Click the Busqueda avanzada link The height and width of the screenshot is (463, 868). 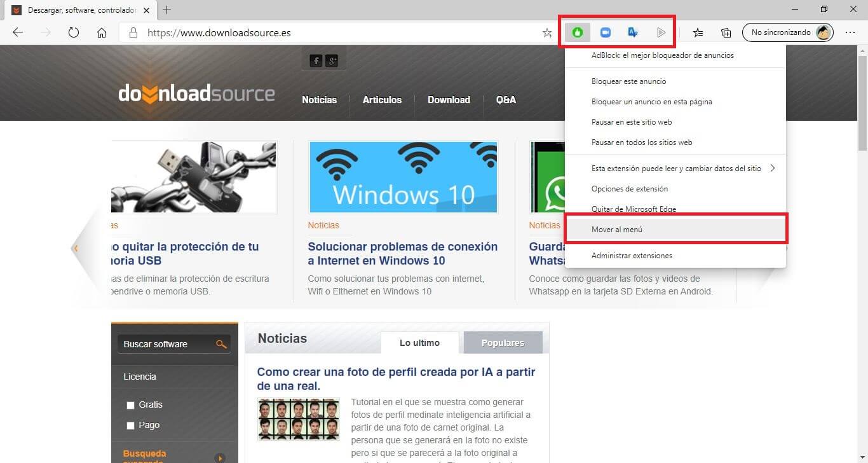pos(145,457)
